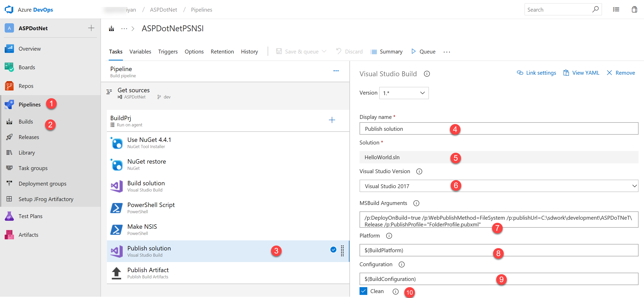Open Test Plans flask icon
Viewport: 644px width, 298px height.
coord(9,216)
